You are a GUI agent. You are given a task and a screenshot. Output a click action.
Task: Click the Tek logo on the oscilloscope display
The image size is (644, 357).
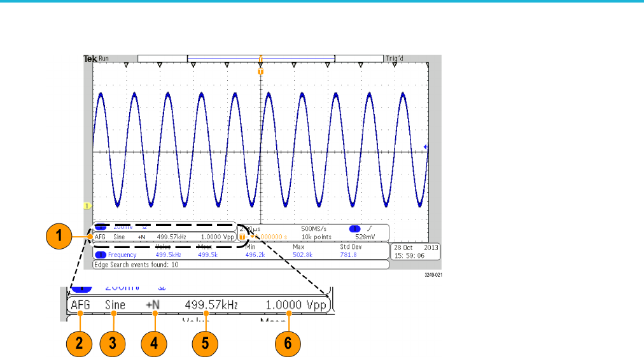click(90, 59)
